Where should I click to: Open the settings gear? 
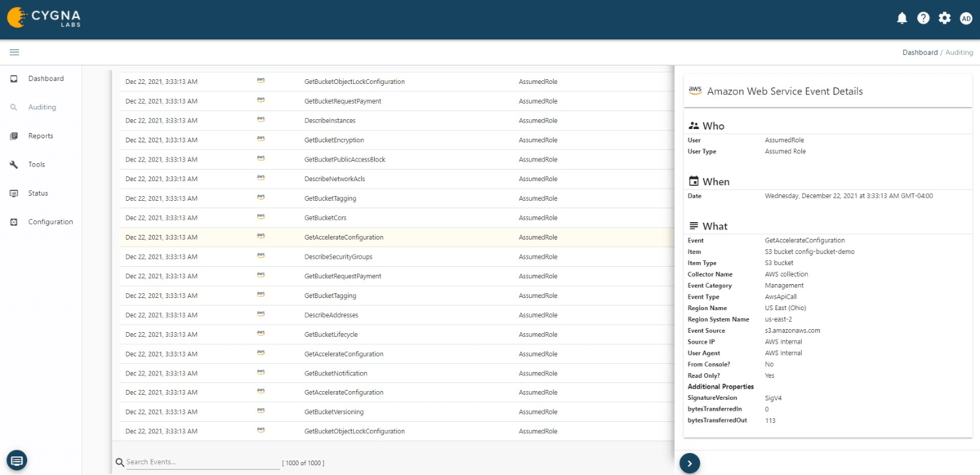click(x=944, y=17)
